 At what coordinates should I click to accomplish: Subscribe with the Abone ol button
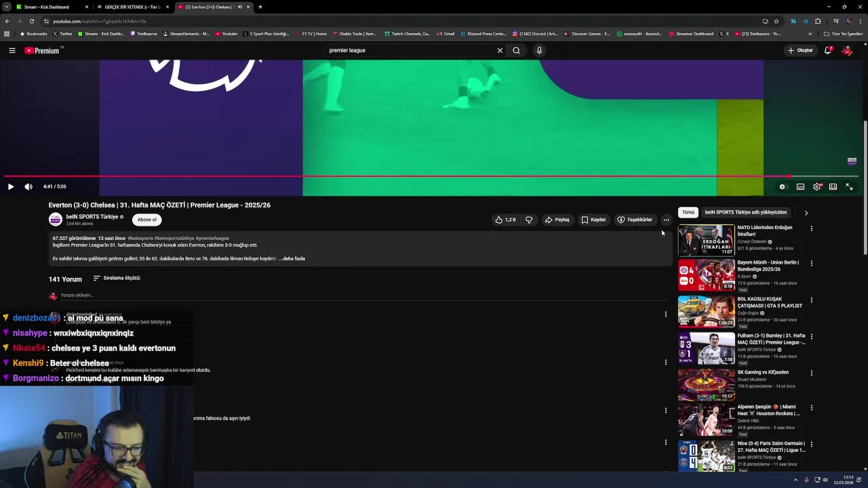click(x=147, y=220)
